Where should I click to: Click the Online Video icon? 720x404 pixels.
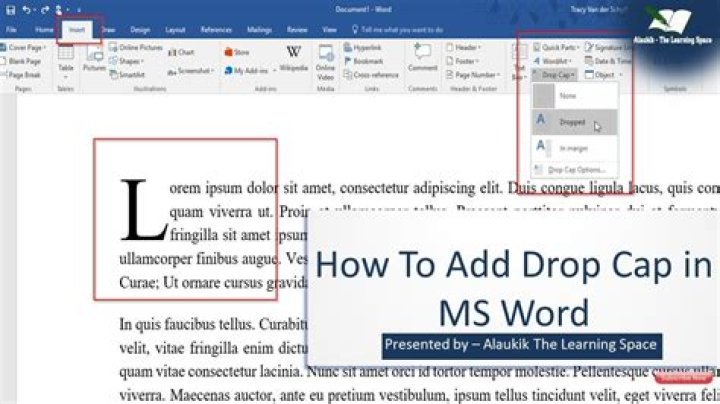pyautogui.click(x=325, y=63)
